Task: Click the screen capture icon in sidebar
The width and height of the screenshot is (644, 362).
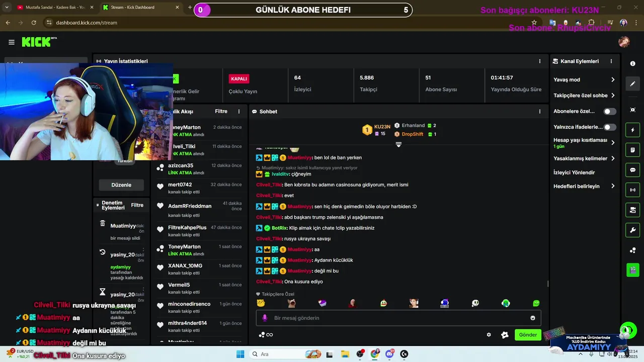Action: [x=633, y=110]
